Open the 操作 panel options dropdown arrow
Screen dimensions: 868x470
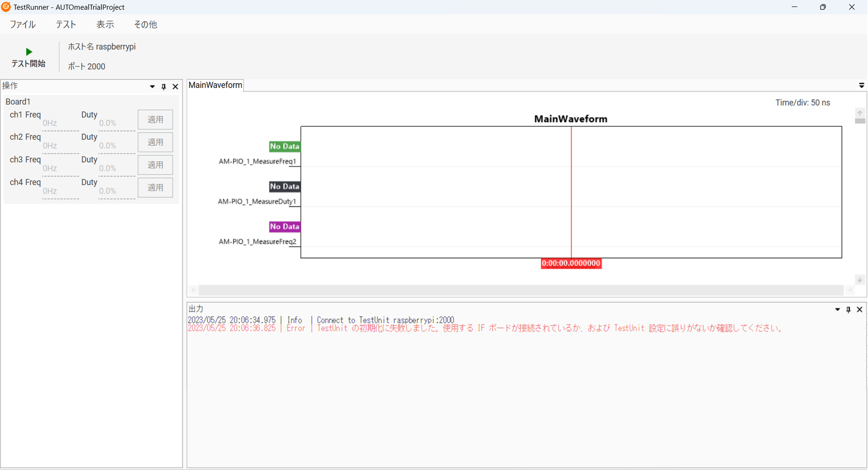152,87
